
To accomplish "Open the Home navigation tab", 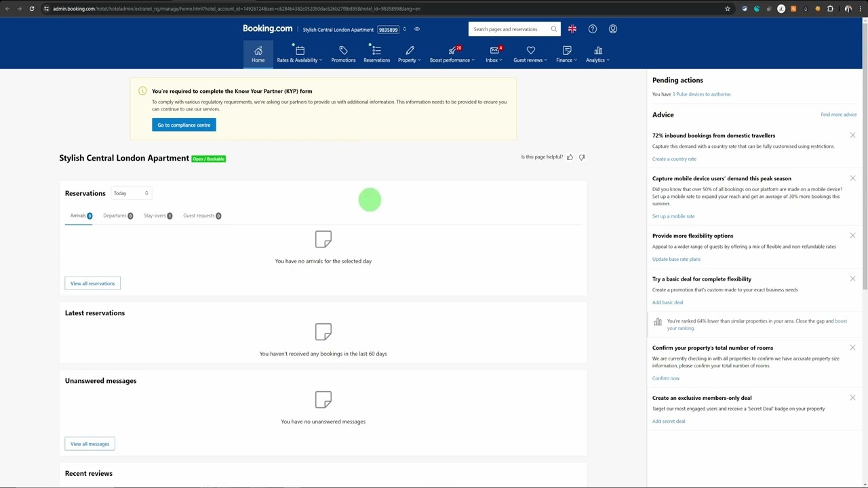I will click(x=258, y=55).
